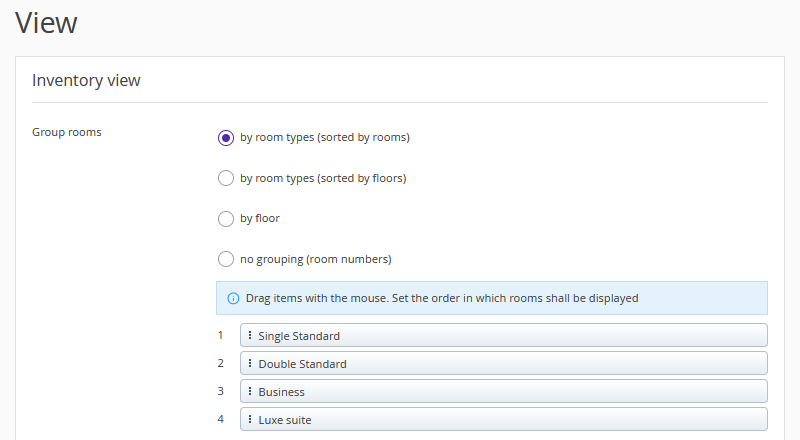Click the drag handle icon of Single Standard
The width and height of the screenshot is (800, 440).
[x=250, y=336]
